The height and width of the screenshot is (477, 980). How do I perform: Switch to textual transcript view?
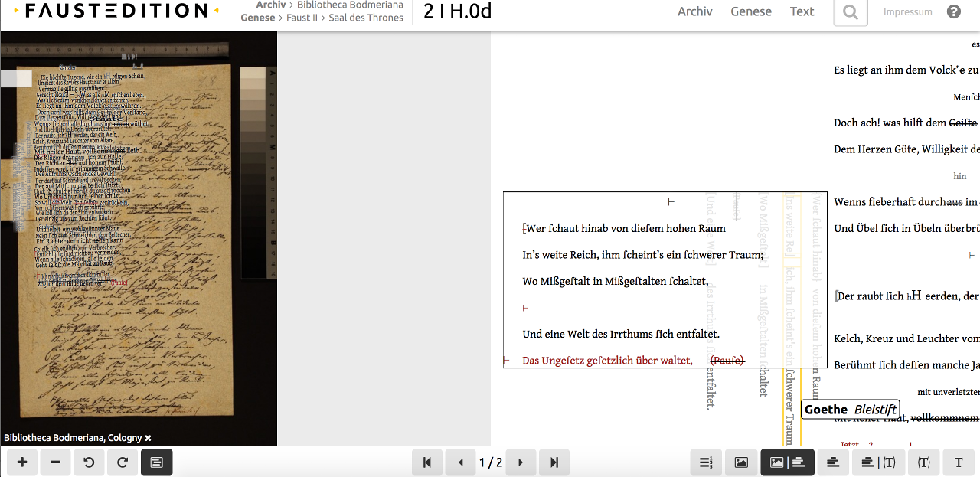click(923, 462)
